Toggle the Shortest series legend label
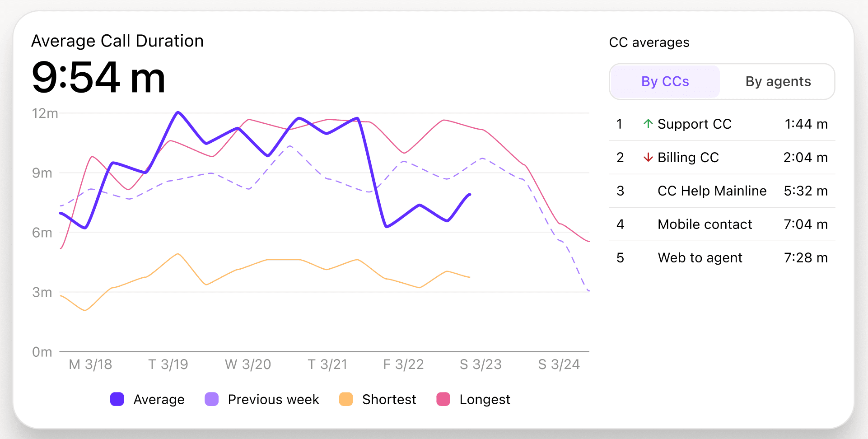Viewport: 868px width, 439px height. [x=389, y=400]
